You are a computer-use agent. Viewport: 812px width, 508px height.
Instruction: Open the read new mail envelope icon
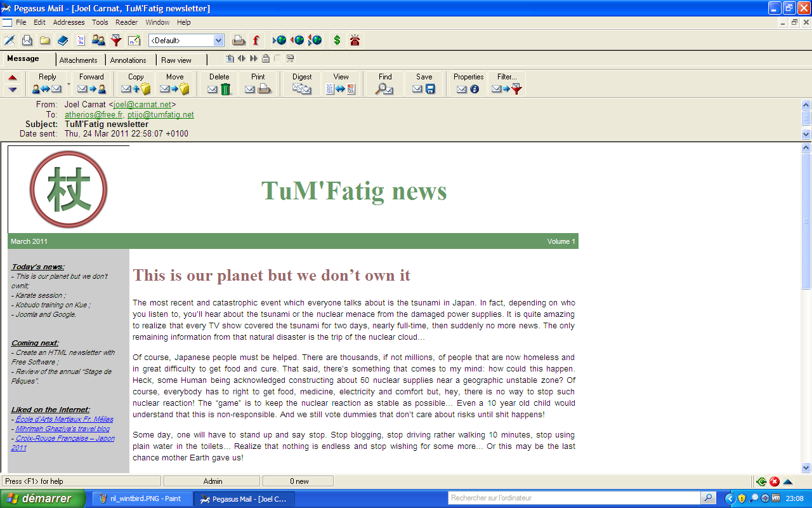tap(27, 40)
